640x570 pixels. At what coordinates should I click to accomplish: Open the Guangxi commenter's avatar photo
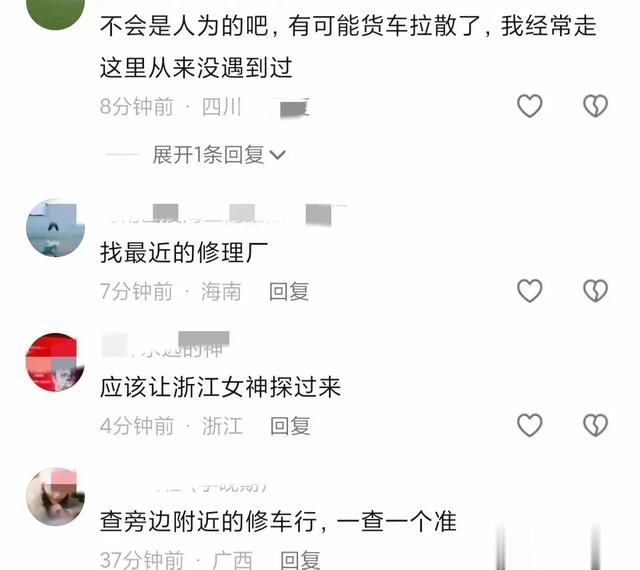pos(55,497)
